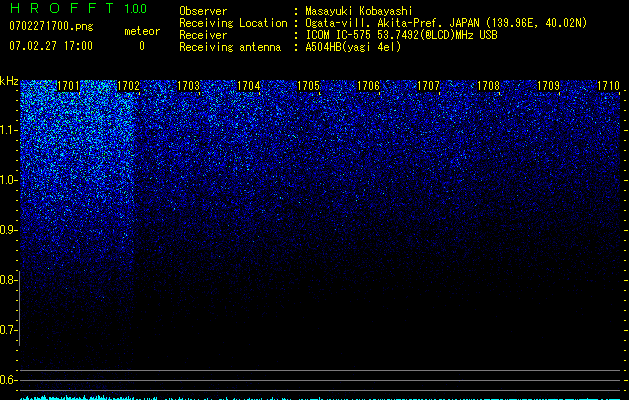Click the 1705 time marker
Viewport: 629px width, 400px height.
point(308,86)
